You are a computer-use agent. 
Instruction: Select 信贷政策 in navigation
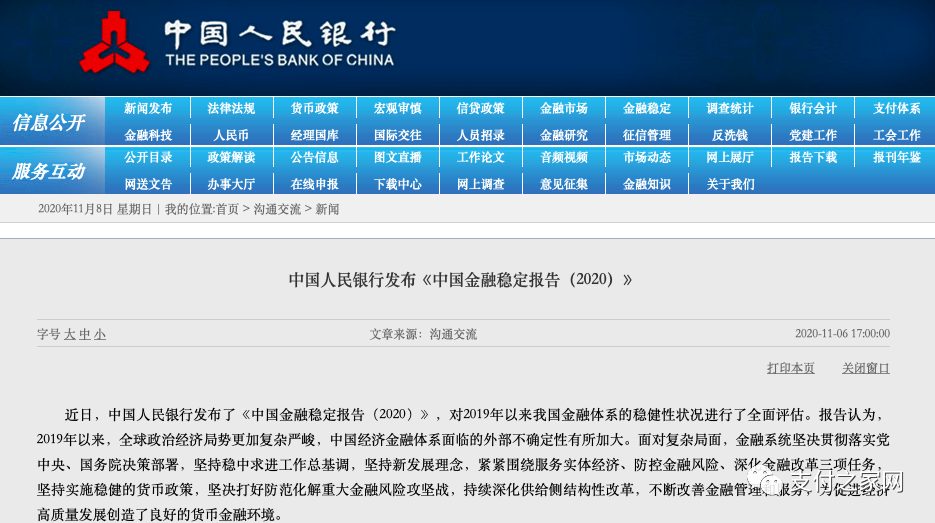point(481,109)
